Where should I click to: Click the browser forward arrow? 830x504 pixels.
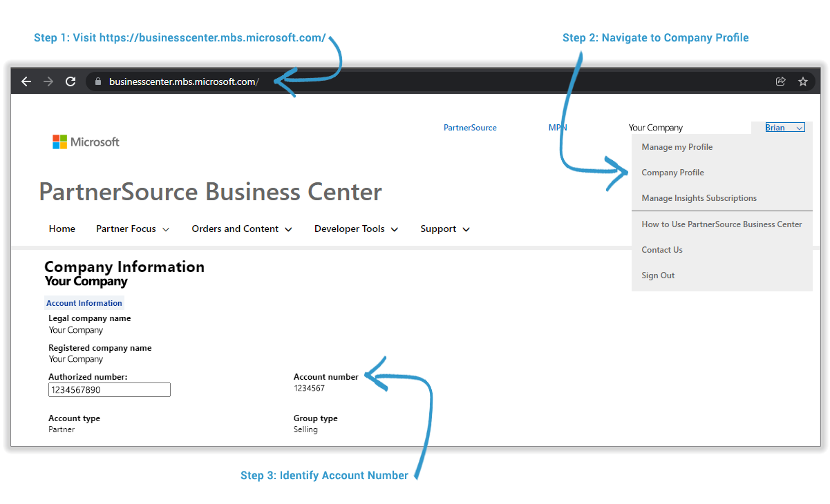(48, 81)
